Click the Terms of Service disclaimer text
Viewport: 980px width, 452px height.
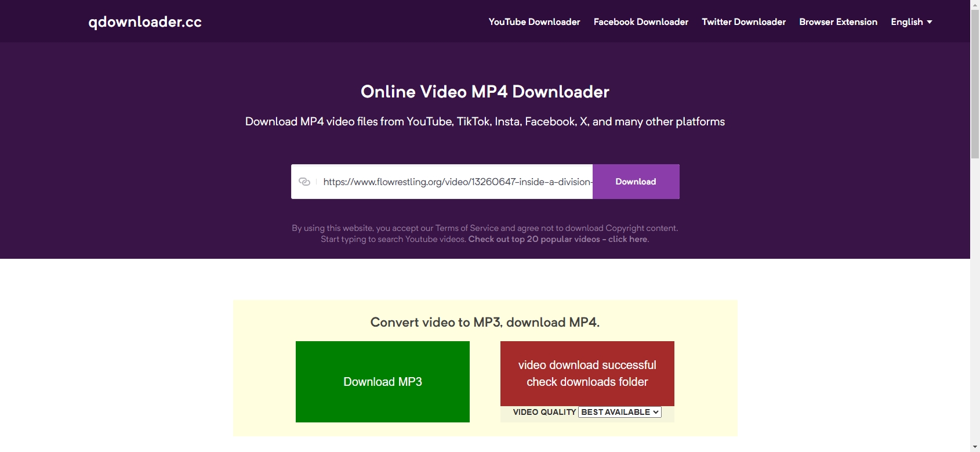pos(485,228)
